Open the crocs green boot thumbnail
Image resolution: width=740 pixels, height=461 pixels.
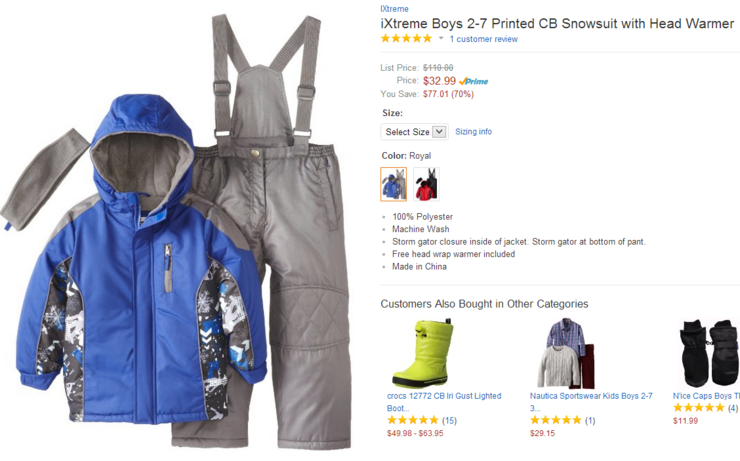tap(423, 353)
